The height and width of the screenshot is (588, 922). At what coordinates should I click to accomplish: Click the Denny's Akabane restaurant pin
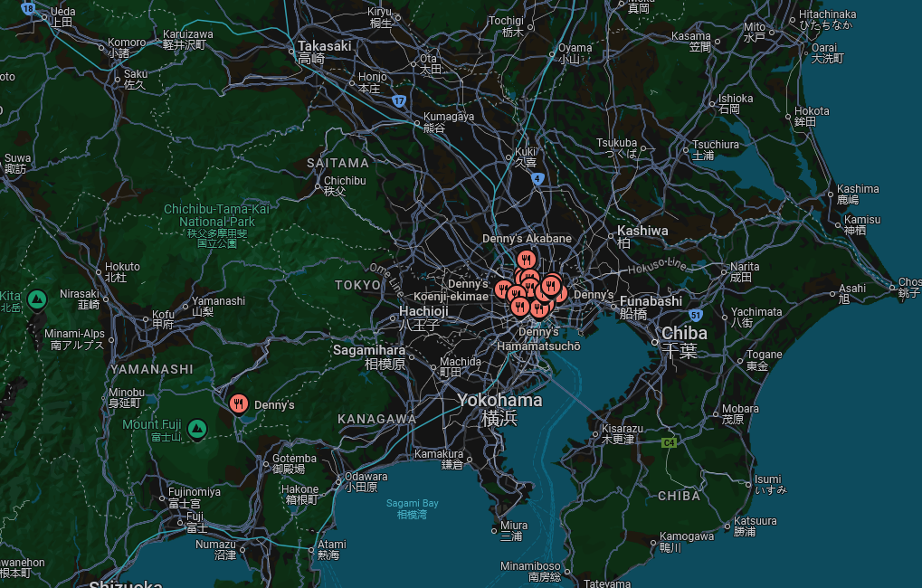(526, 258)
